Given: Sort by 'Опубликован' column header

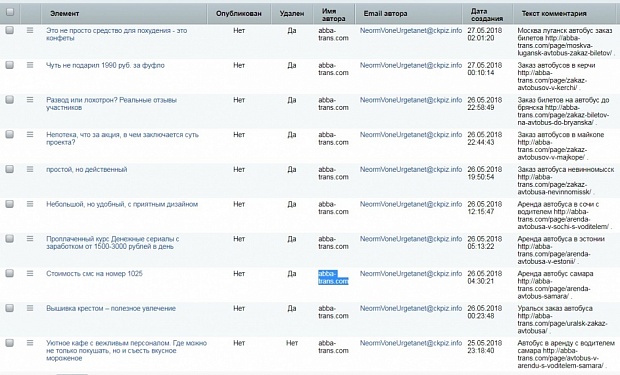Looking at the screenshot, I should click(238, 13).
